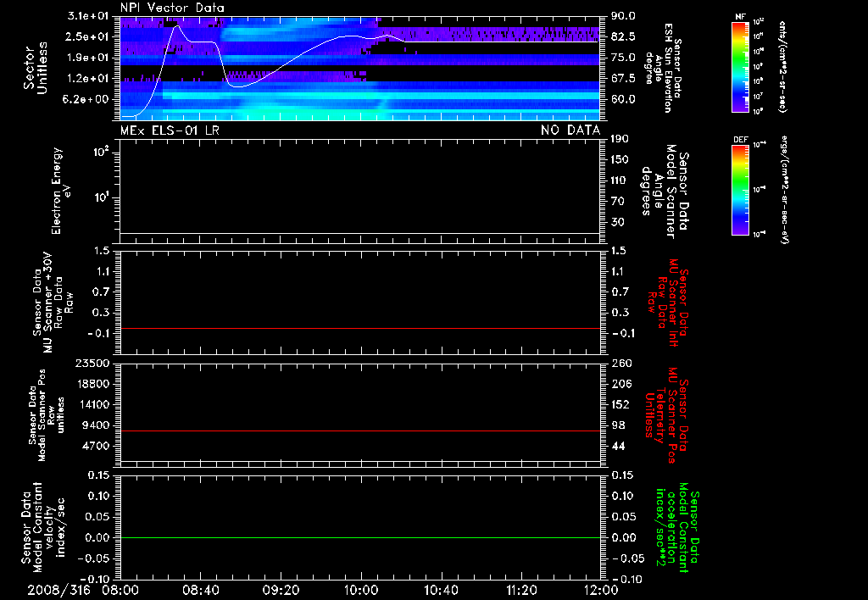Image resolution: width=868 pixels, height=600 pixels.
Task: Click the 10:40 time tick label
Action: point(441,590)
